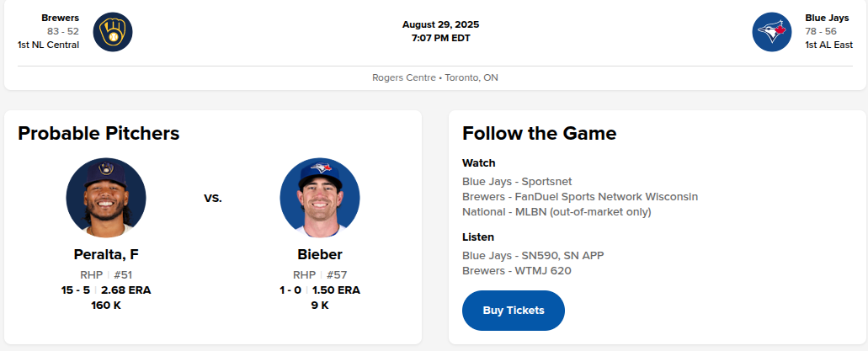
Task: Click the August 29, 2025 game date
Action: [x=440, y=24]
